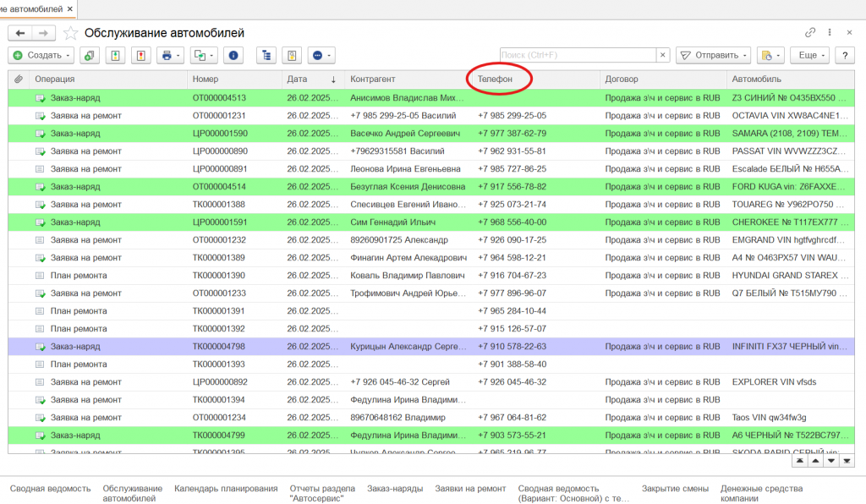Click the copy document icon next to Создать
Screen dimensions: 866x504
[89, 55]
